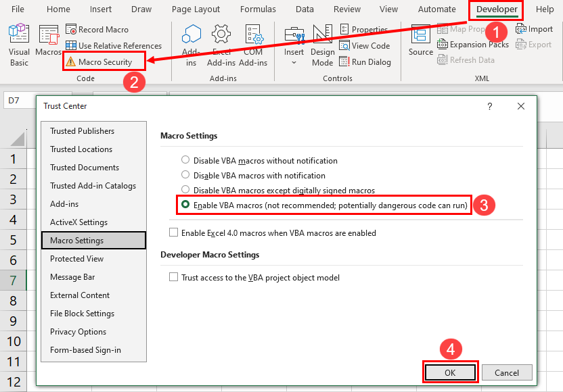Click the Name Box showing D7
563x392 pixels.
click(20, 101)
